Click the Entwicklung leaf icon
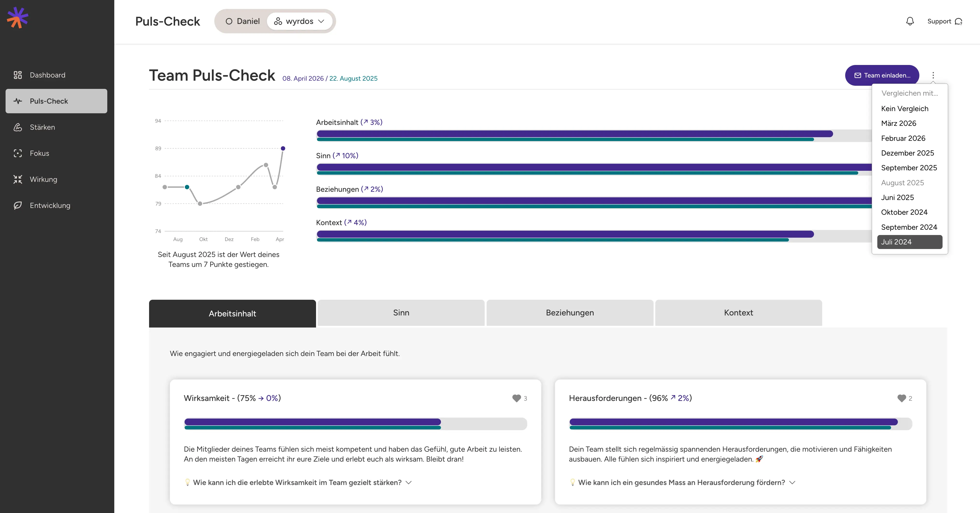 pyautogui.click(x=17, y=205)
